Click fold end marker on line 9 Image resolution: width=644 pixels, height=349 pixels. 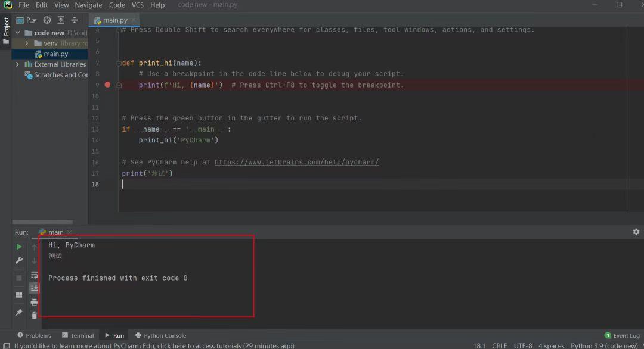pyautogui.click(x=119, y=85)
